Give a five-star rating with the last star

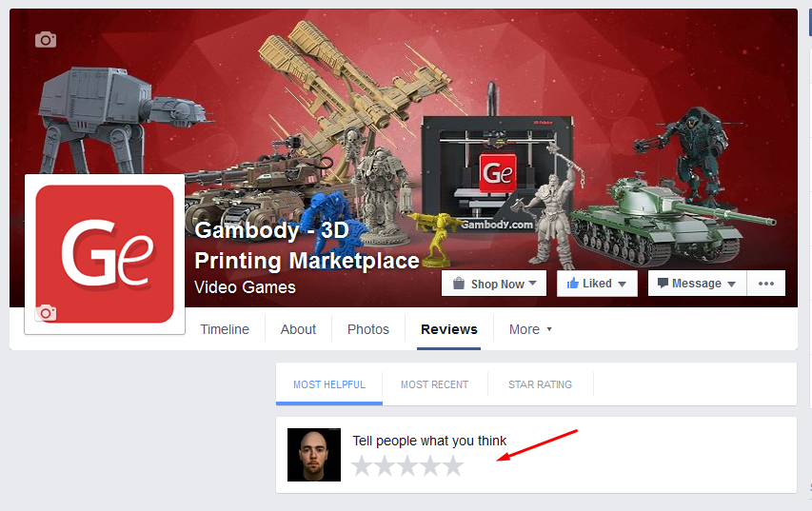coord(453,466)
